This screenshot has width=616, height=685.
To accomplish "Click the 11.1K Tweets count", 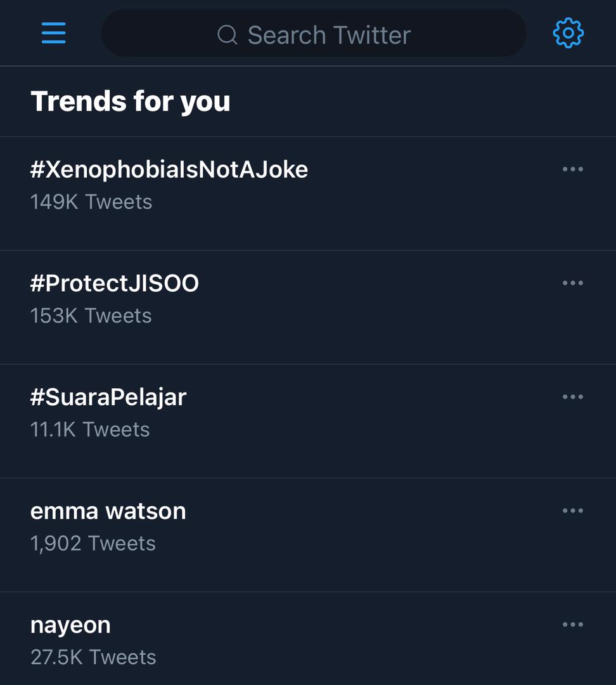I will tap(90, 429).
